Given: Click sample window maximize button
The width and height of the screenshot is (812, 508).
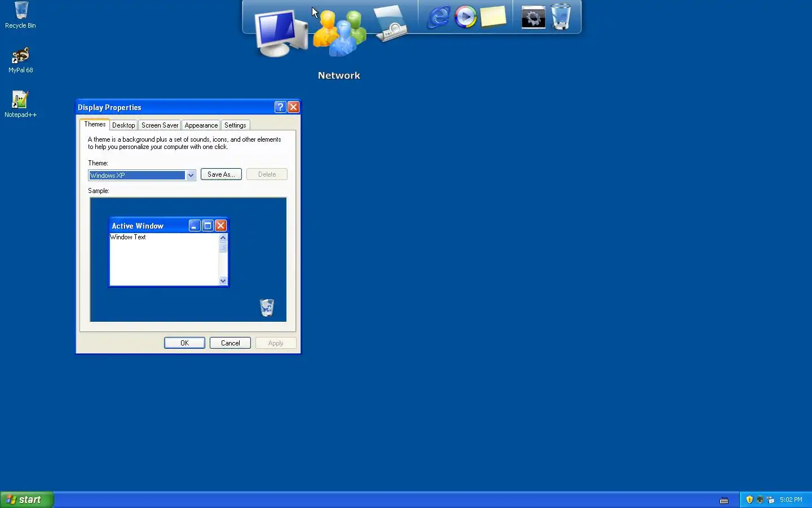Looking at the screenshot, I should tap(208, 226).
